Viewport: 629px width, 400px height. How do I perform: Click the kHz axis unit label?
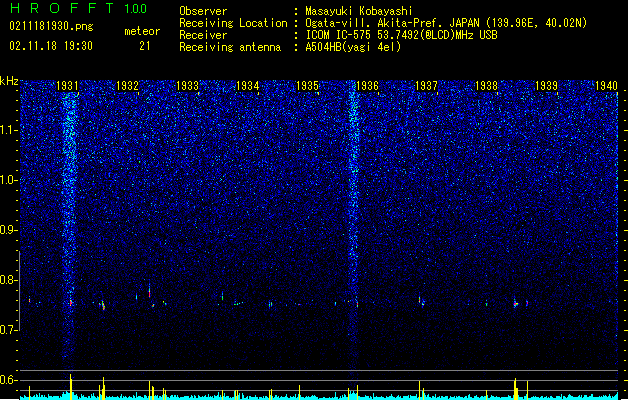tap(9, 81)
